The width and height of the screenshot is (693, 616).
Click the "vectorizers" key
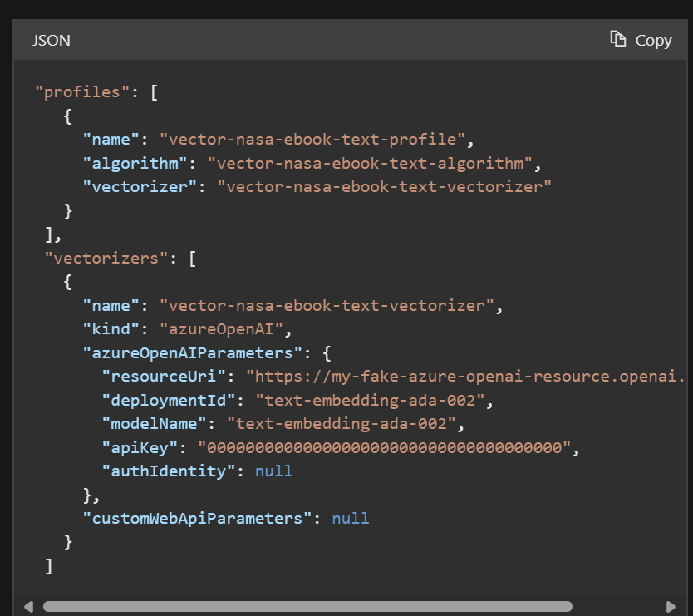point(106,259)
